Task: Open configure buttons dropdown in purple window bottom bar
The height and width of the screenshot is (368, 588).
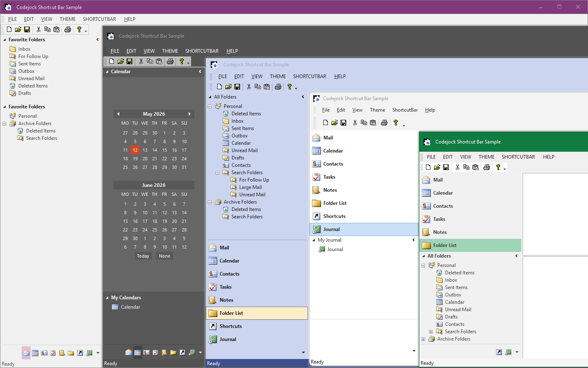Action: pyautogui.click(x=98, y=353)
